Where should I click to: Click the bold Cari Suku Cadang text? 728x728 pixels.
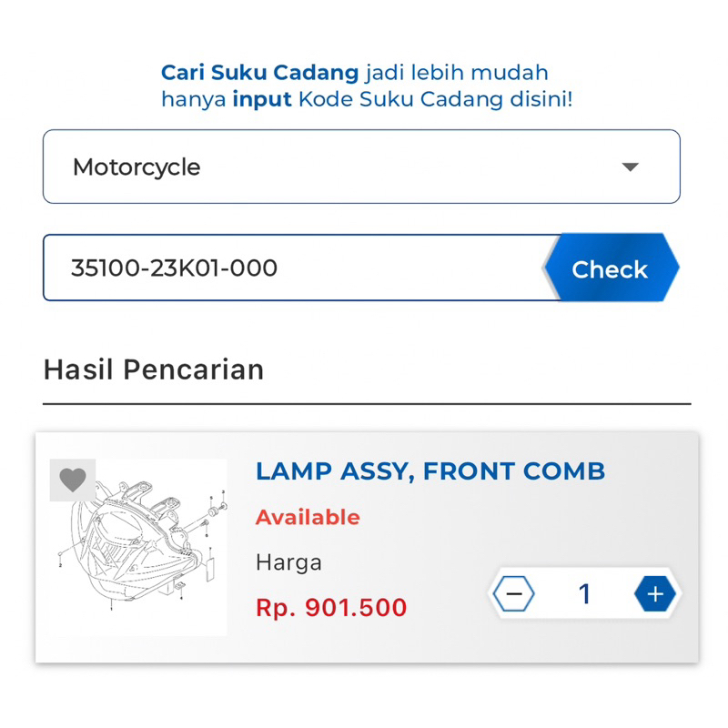pos(260,73)
